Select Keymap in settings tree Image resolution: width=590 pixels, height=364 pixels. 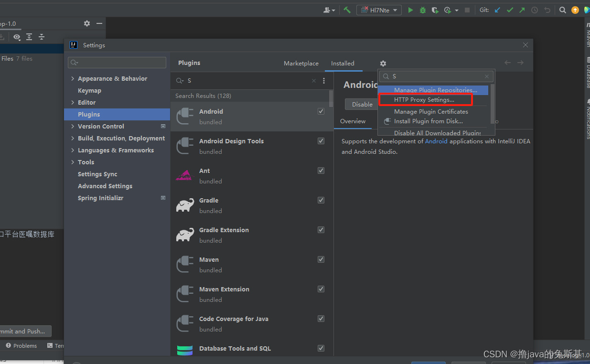(89, 90)
